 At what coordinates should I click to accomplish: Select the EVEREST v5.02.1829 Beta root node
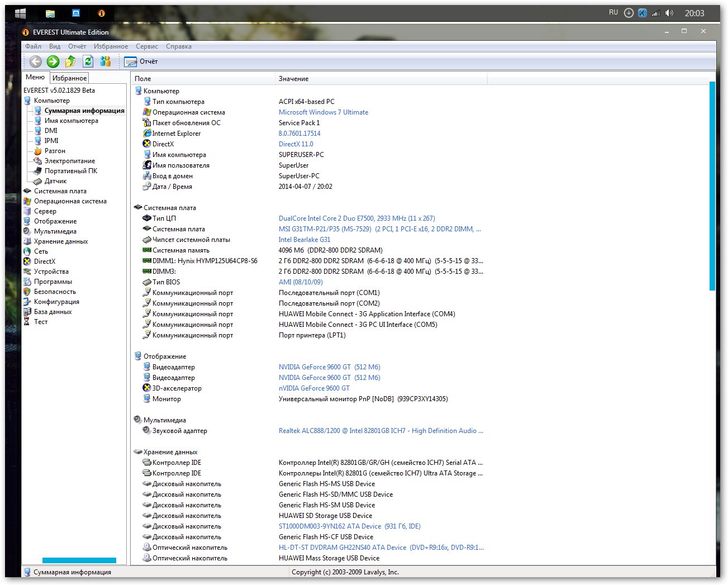click(59, 91)
